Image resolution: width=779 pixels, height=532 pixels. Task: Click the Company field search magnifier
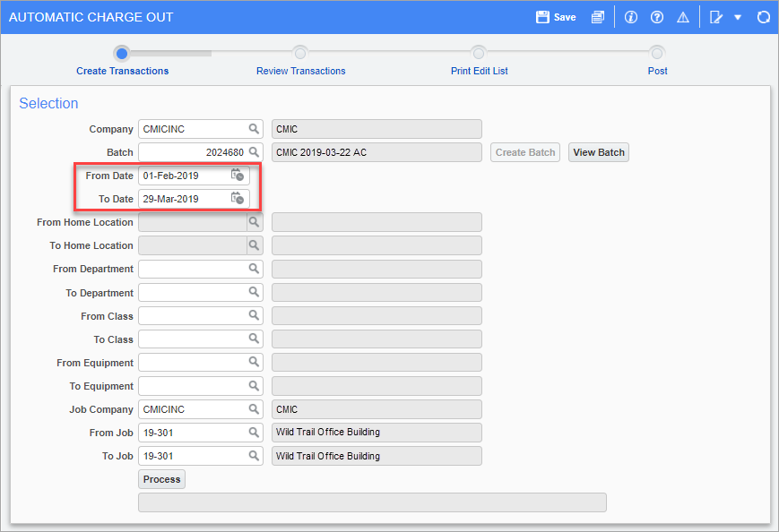tap(255, 129)
